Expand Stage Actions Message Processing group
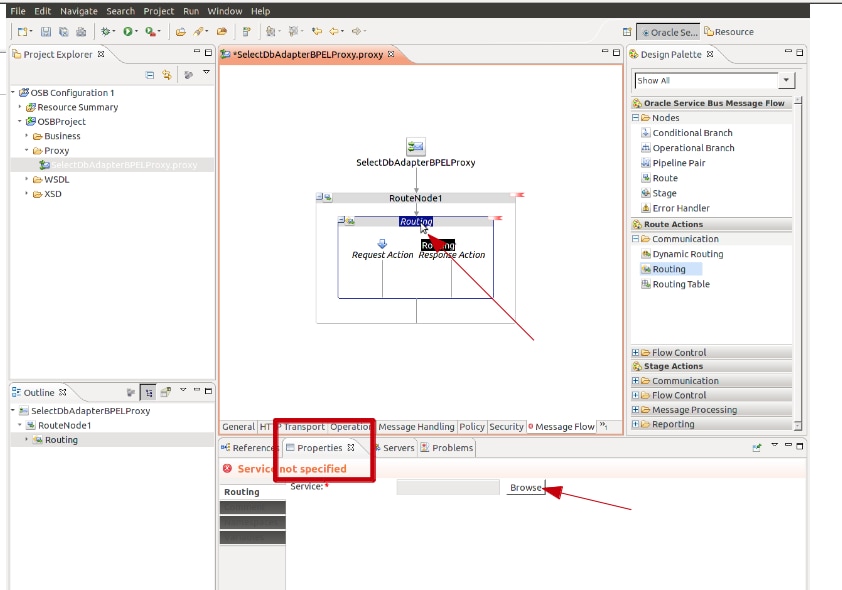Viewport: 842px width, 590px height. [x=635, y=410]
